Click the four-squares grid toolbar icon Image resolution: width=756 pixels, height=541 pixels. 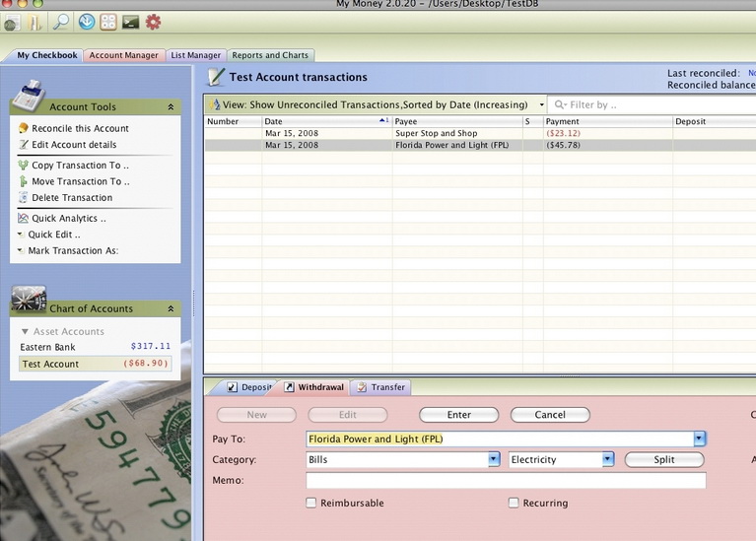pyautogui.click(x=108, y=22)
